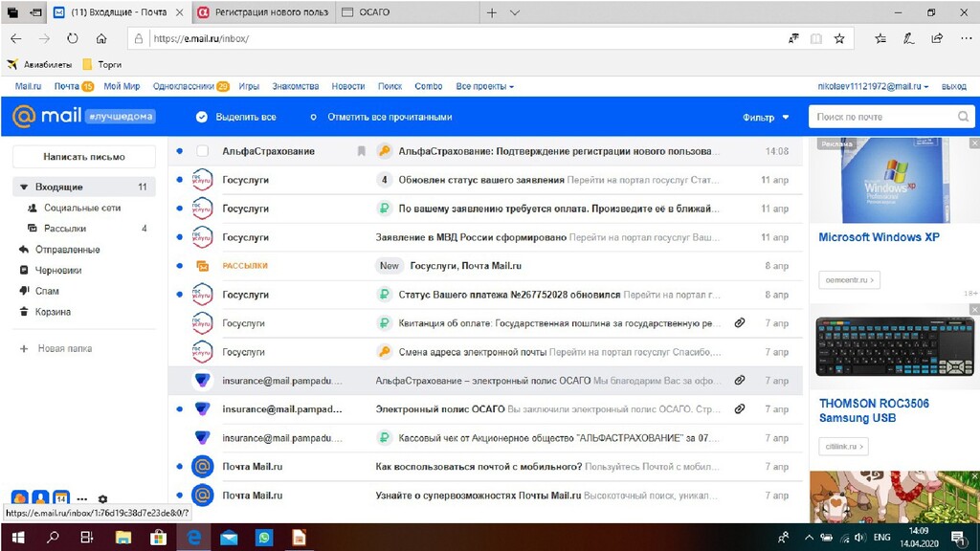Click the 'выход' logout link

coord(954,86)
